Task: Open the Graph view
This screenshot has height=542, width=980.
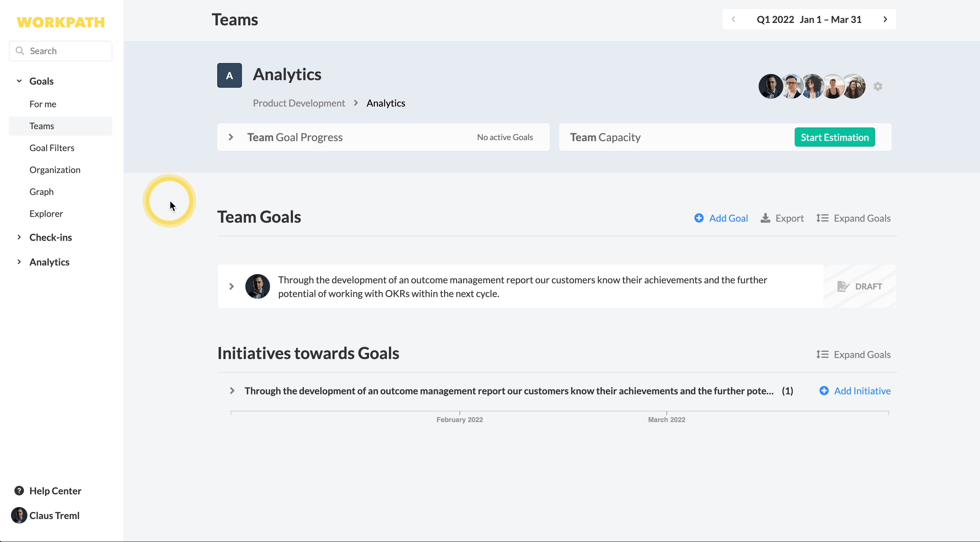Action: click(41, 192)
